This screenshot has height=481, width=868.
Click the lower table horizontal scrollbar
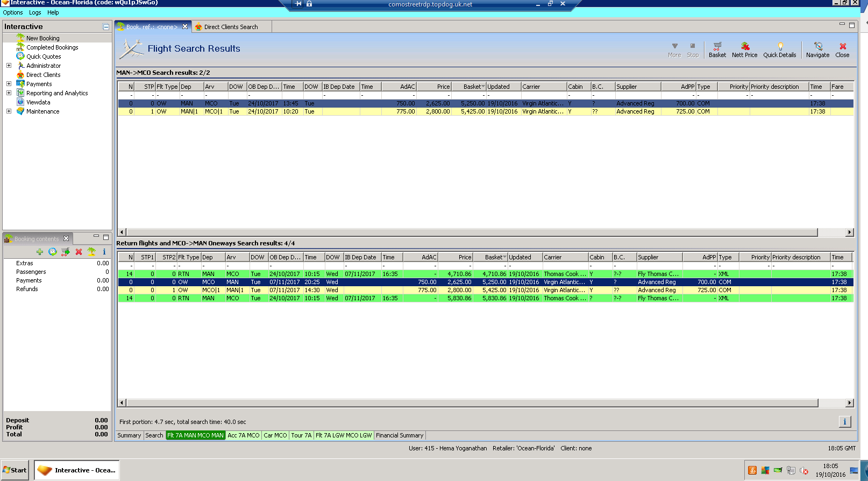coord(472,403)
